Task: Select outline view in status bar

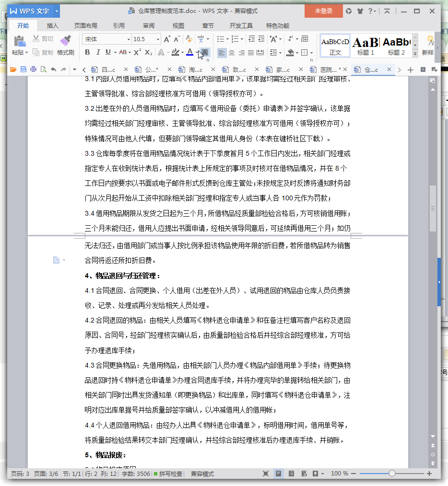Action: (x=291, y=474)
